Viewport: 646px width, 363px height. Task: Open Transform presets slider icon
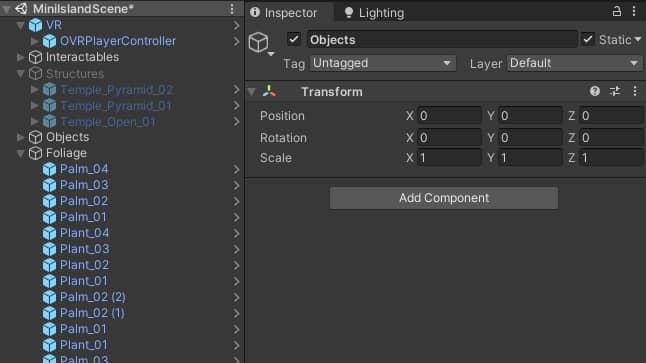pyautogui.click(x=615, y=91)
